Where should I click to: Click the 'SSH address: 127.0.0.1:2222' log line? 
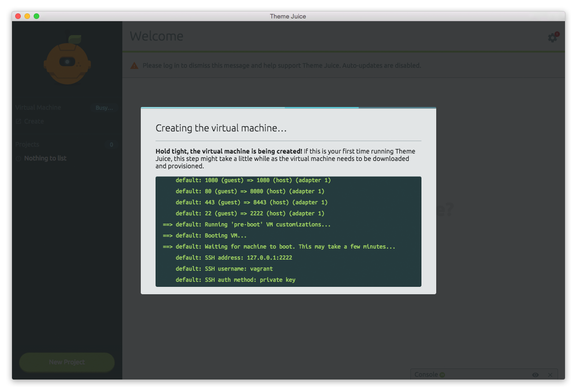click(x=234, y=258)
